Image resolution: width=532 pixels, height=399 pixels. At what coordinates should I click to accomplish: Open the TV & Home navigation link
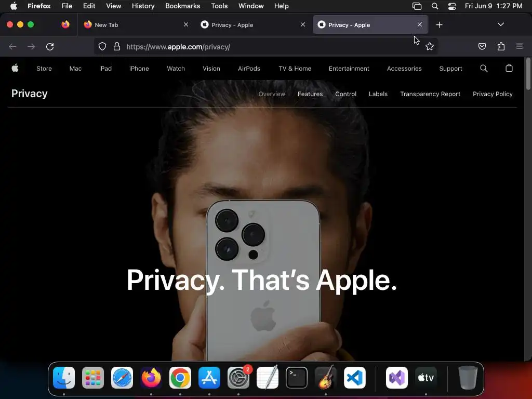tap(295, 69)
